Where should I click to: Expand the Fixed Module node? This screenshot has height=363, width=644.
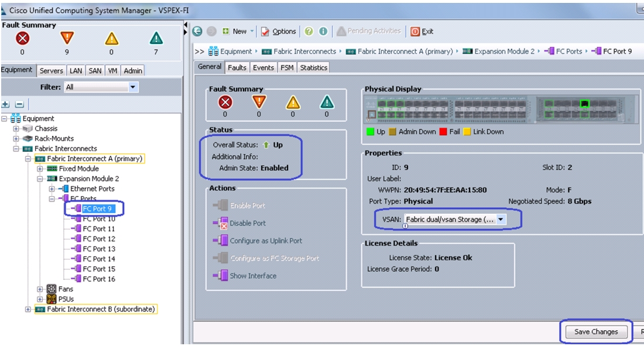point(40,169)
